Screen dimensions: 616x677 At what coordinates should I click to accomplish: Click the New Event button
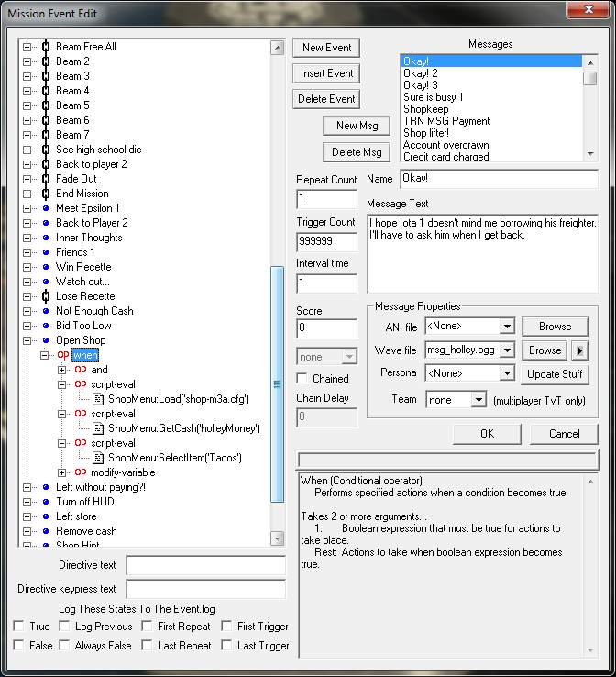(x=326, y=48)
